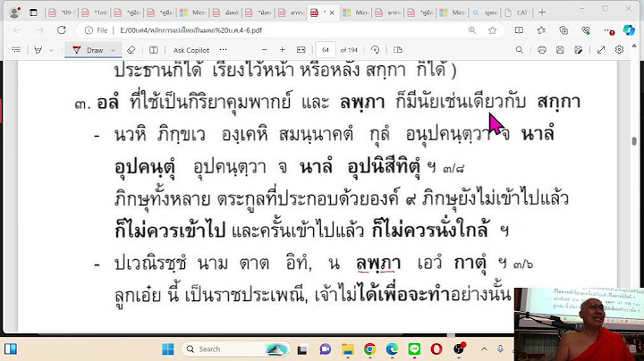Open Task View on taskbar

click(302, 349)
